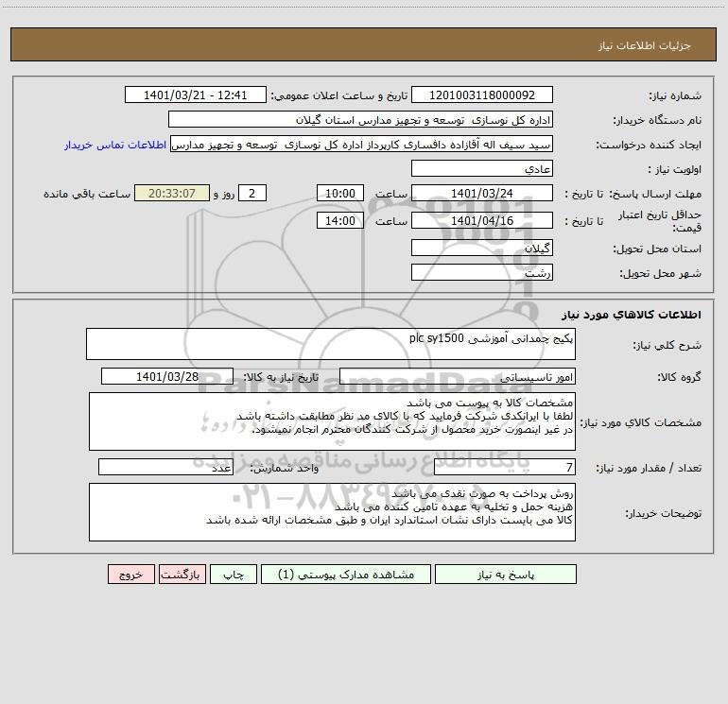Click the general description field 'plc sy1500'
Viewport: 728px width, 704px height.
click(331, 344)
